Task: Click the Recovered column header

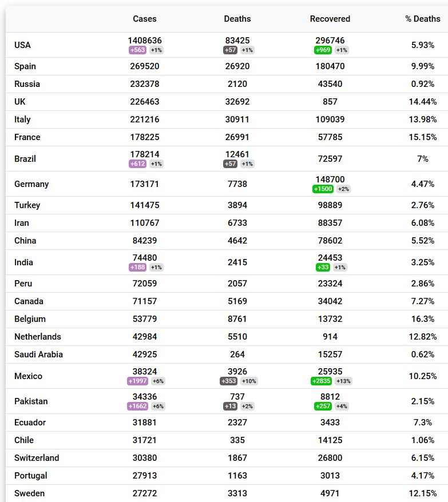Action: [330, 19]
